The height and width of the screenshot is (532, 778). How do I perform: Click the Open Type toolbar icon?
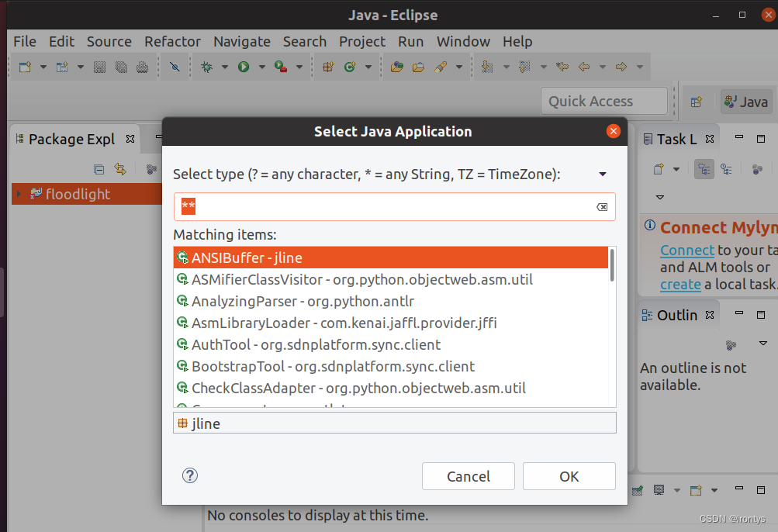coord(397,67)
